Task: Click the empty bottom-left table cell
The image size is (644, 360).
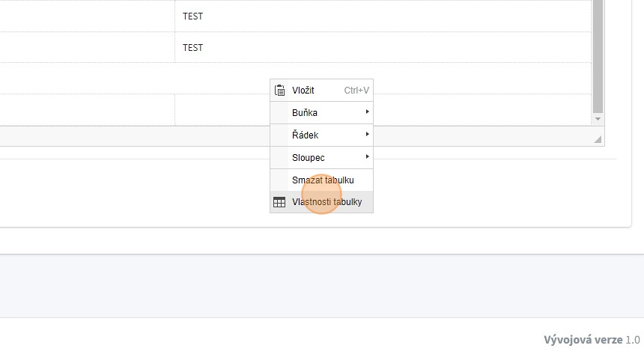Action: point(86,109)
